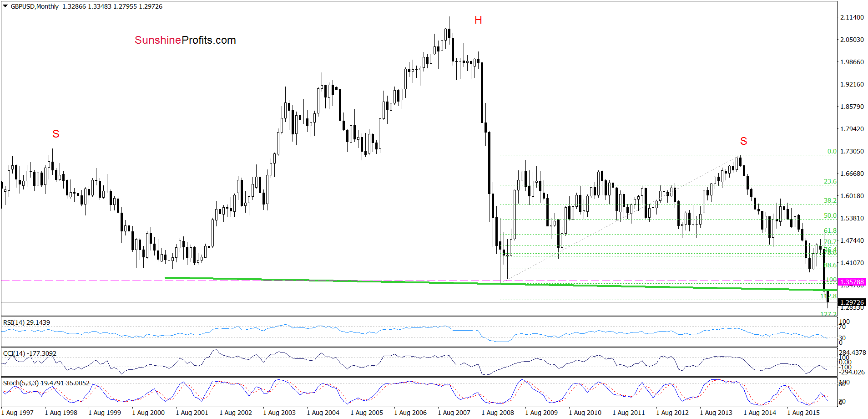Click the 50.0 Fibonacci level label

(x=830, y=216)
